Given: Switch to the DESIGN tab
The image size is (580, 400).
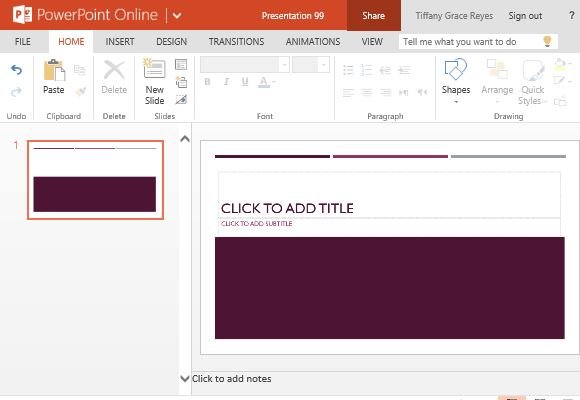Looking at the screenshot, I should [171, 42].
